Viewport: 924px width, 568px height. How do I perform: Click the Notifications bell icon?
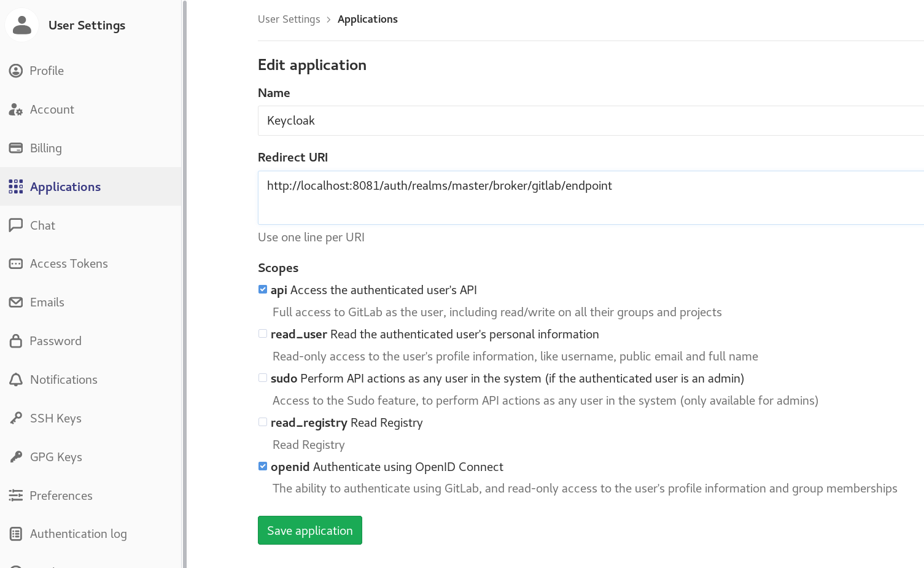point(16,379)
